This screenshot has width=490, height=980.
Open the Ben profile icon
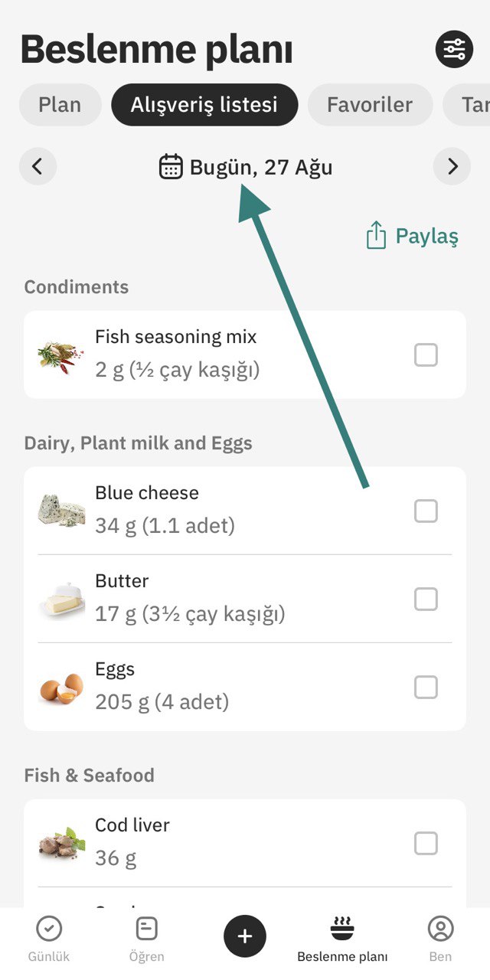click(x=440, y=929)
